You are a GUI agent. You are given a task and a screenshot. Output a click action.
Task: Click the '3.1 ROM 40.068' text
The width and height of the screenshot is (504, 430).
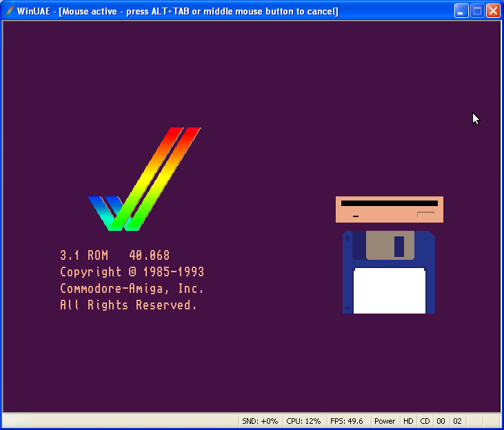tap(114, 256)
